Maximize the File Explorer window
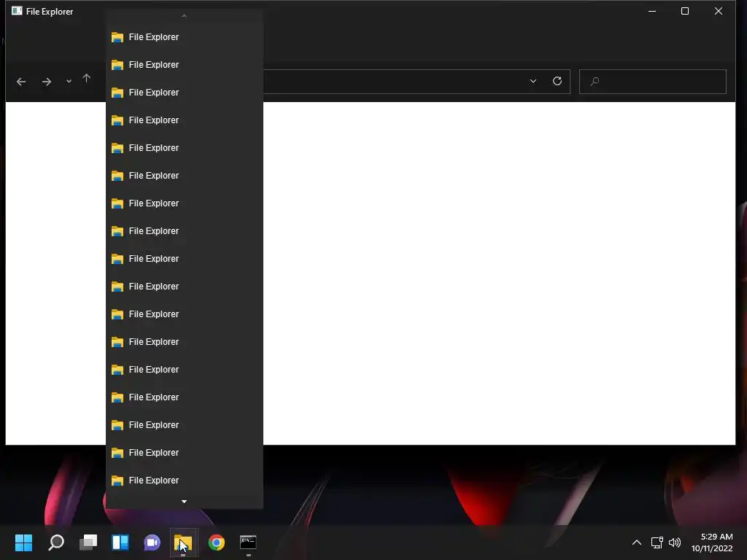747x560 pixels. 684,11
